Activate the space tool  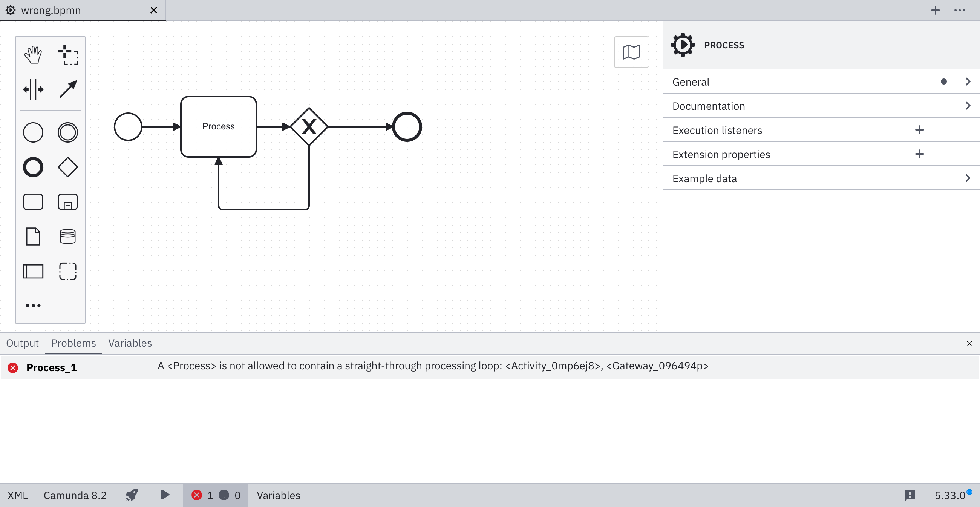(x=33, y=89)
